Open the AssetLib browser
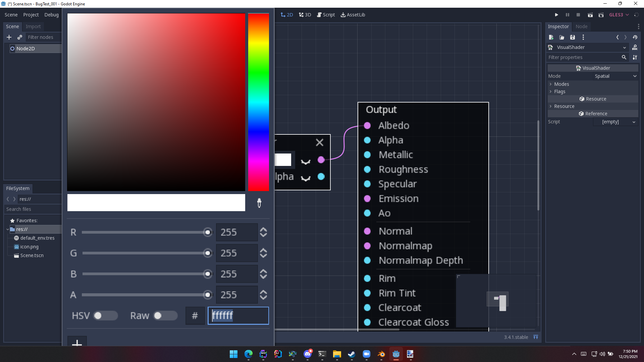The width and height of the screenshot is (644, 362). click(353, 15)
